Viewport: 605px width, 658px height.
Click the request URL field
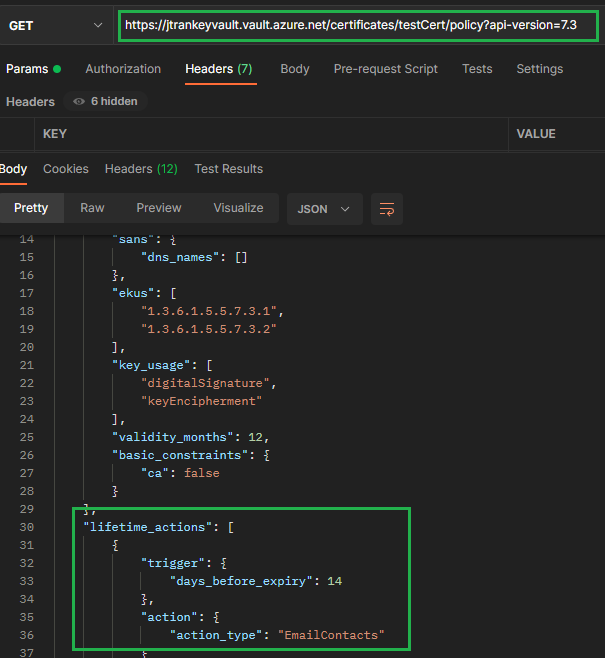pyautogui.click(x=358, y=26)
